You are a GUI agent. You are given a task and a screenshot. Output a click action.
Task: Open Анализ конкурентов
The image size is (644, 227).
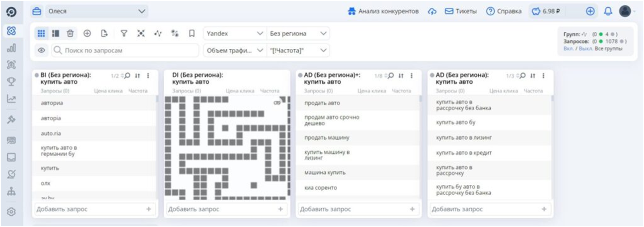coord(383,11)
